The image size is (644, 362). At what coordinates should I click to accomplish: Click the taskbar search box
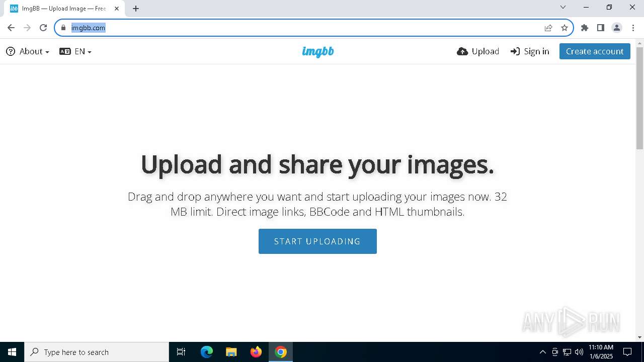pyautogui.click(x=97, y=352)
